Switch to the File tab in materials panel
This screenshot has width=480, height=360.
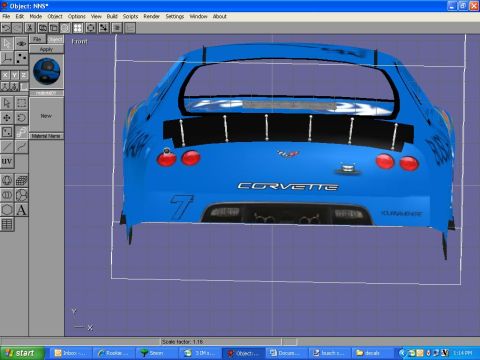37,39
